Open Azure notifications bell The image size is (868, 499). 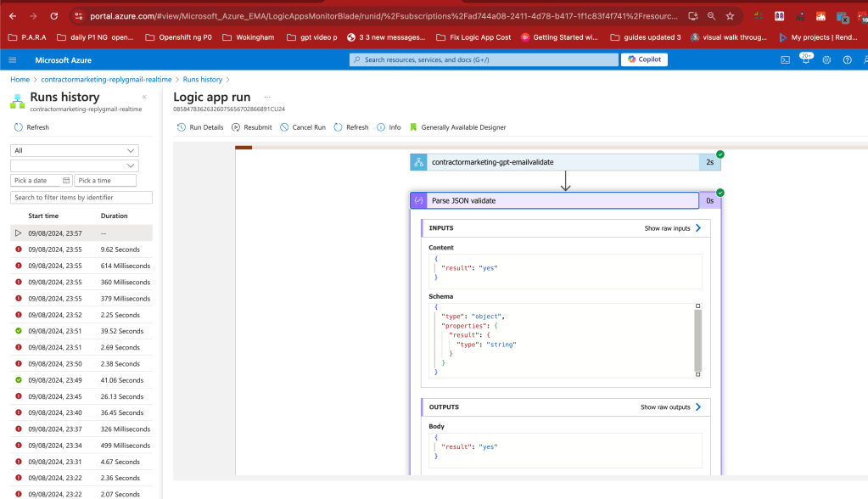point(805,59)
